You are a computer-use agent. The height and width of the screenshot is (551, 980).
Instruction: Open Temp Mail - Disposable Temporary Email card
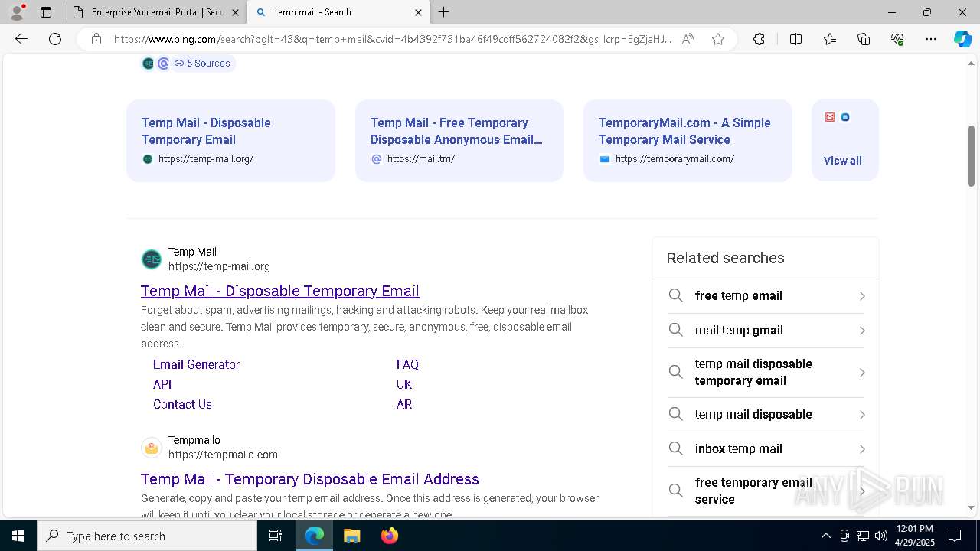click(230, 140)
